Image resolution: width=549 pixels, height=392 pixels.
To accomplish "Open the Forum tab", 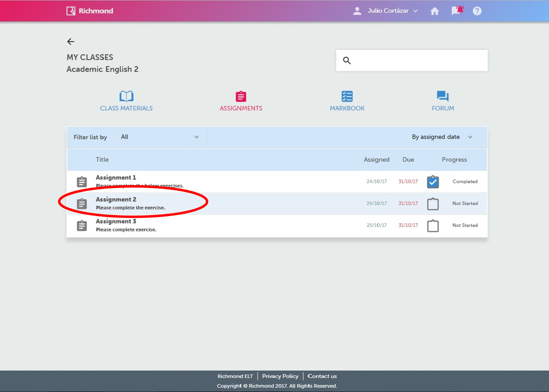I will pyautogui.click(x=443, y=101).
